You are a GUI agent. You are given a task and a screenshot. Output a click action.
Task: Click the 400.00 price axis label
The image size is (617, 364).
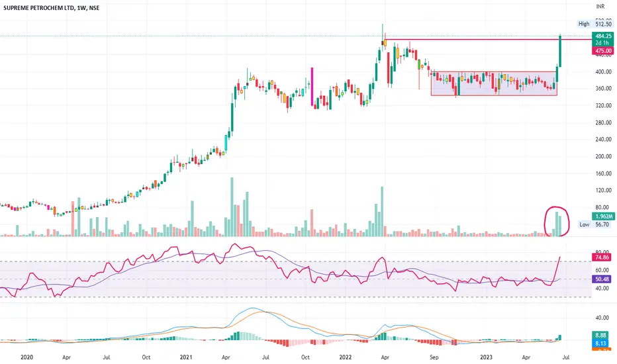pos(603,71)
